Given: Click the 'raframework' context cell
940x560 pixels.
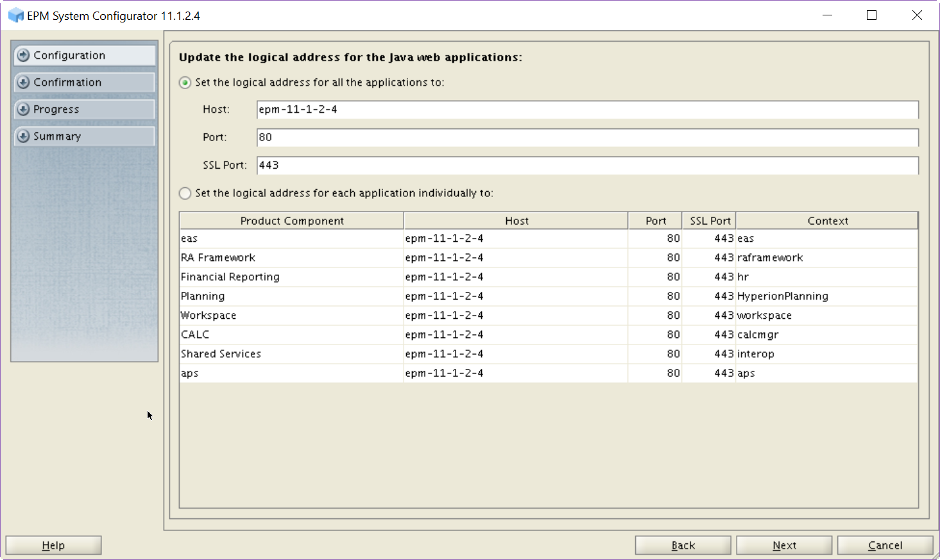Looking at the screenshot, I should coord(827,258).
